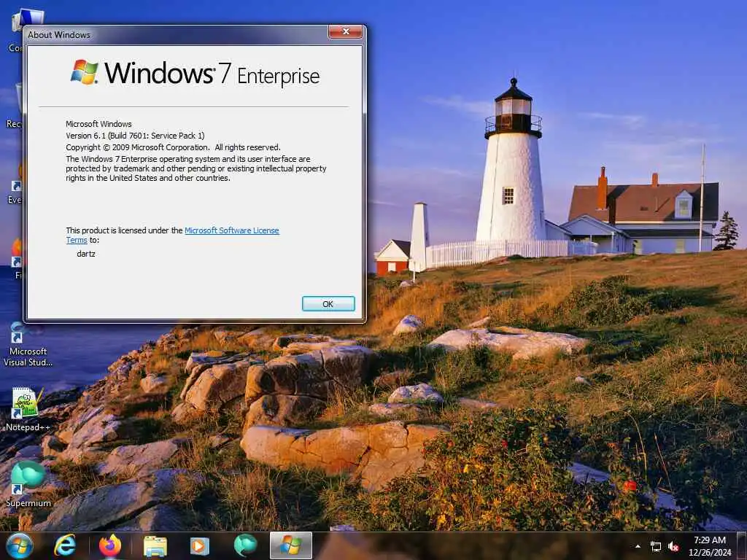Click the Copyright 2009 Microsoft Corporation line
Screen dimensions: 747x560
tap(173, 147)
